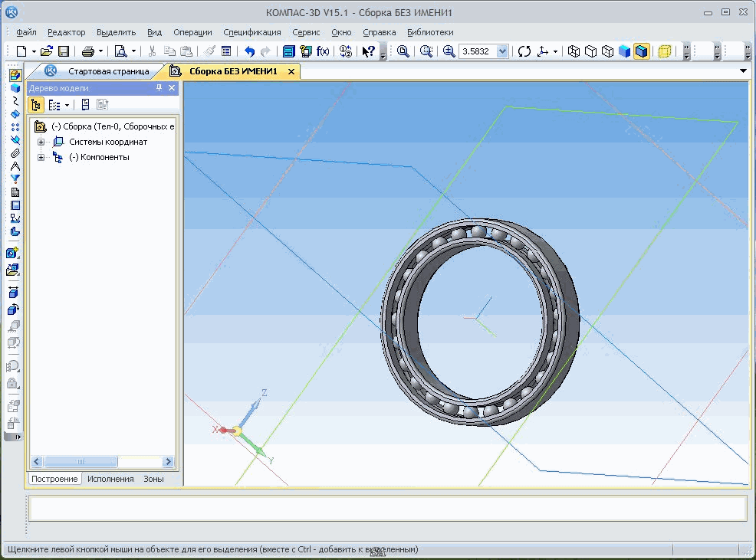Click the Save document icon
The image size is (756, 560).
click(x=64, y=51)
